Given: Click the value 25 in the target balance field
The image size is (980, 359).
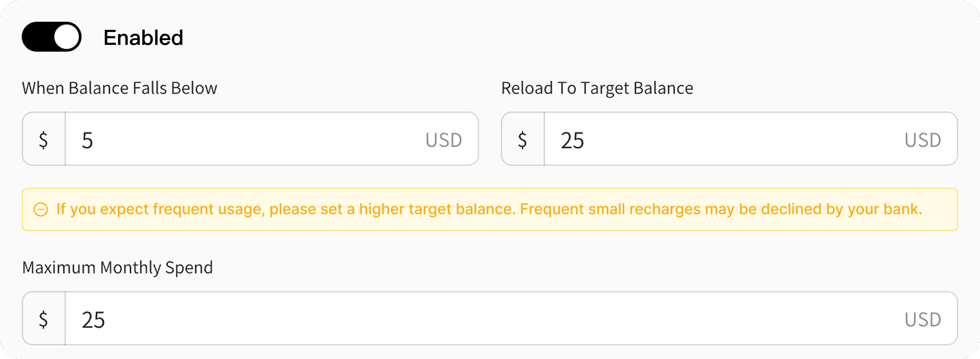Looking at the screenshot, I should [x=572, y=140].
